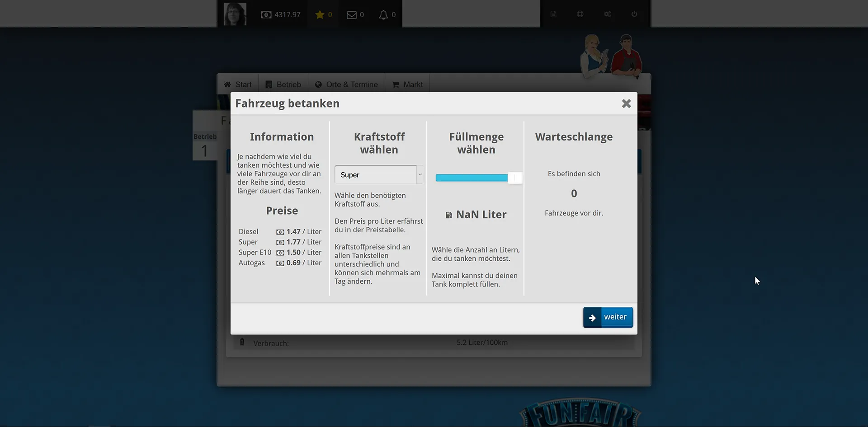Screen dimensions: 868x427
Task: Open the lifebuoy help icon
Action: click(x=580, y=14)
